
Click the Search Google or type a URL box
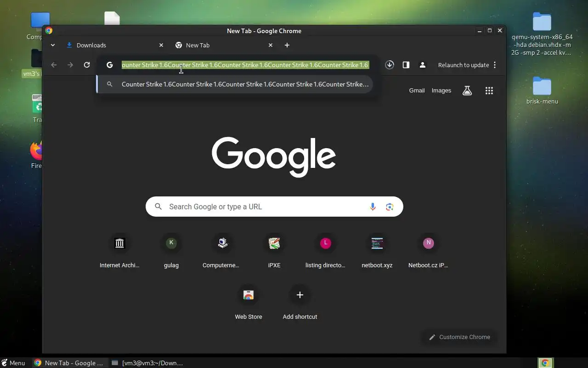pyautogui.click(x=274, y=207)
